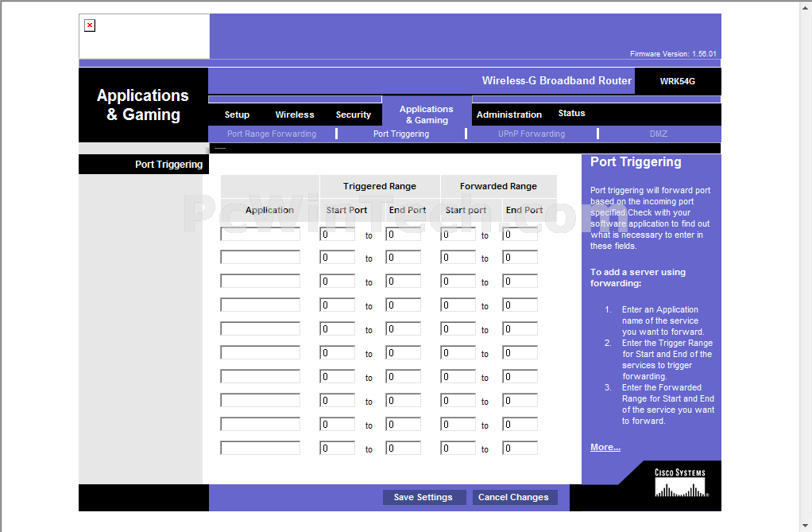Click the Triggered Range Start Port field in row one
Image resolution: width=812 pixels, height=532 pixels.
[337, 234]
